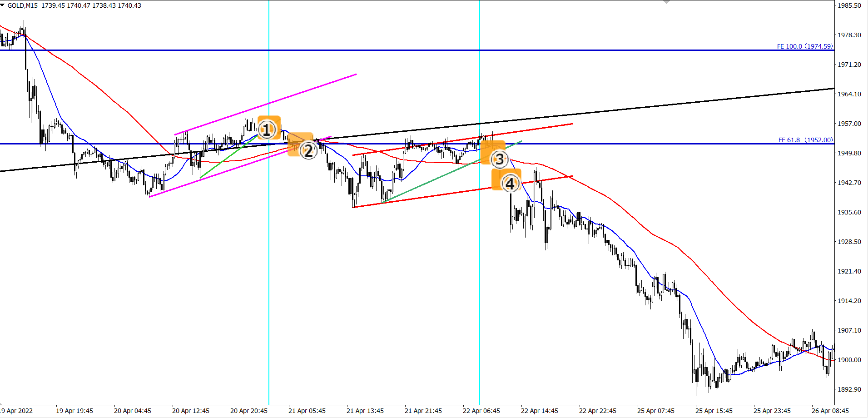This screenshot has width=868, height=418.
Task: Click the 1900.00 price scale label
Action: click(849, 360)
